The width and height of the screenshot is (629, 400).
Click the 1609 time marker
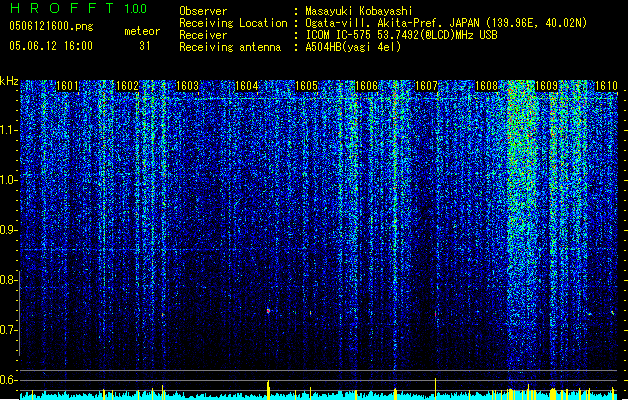pos(546,86)
